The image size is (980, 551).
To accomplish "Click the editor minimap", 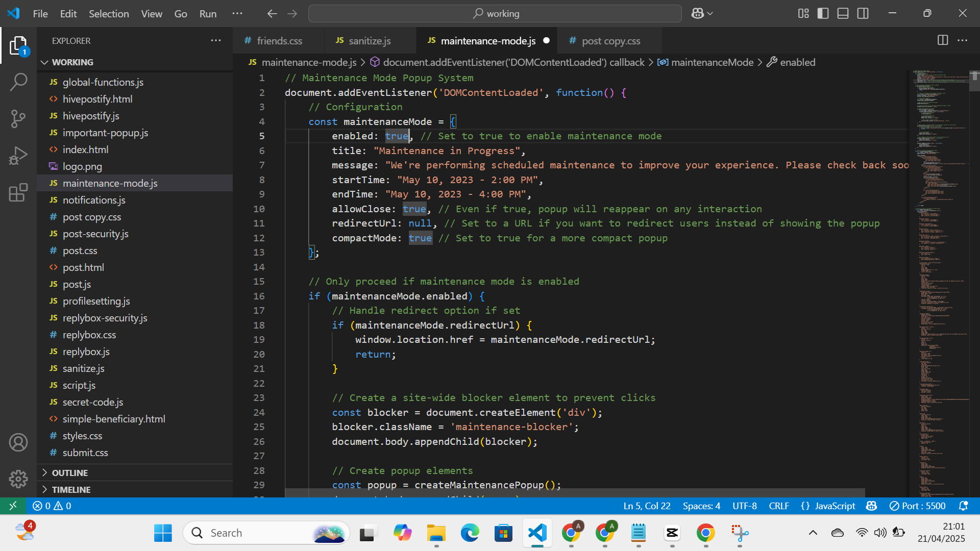I will [939, 283].
